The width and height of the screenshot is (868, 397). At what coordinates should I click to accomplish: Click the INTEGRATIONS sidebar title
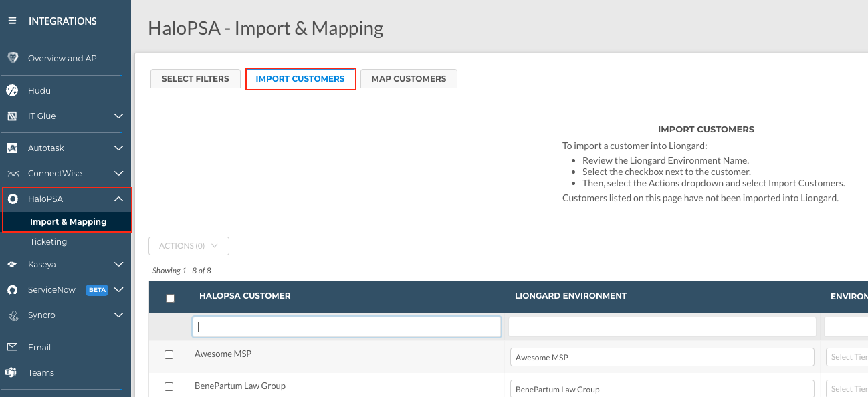[x=63, y=21]
